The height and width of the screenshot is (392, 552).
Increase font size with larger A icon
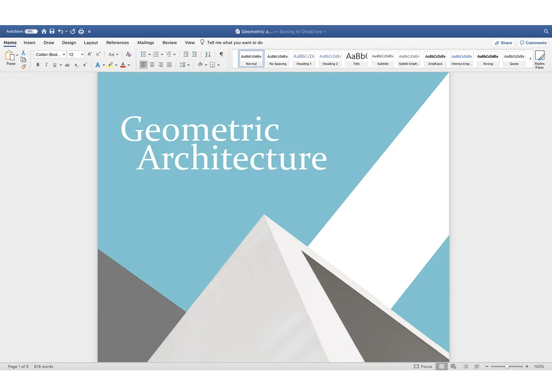click(x=90, y=54)
